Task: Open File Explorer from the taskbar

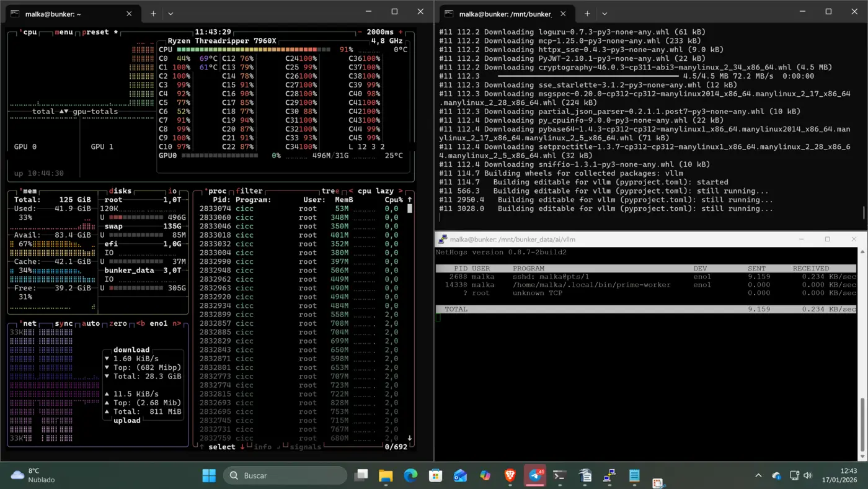Action: click(x=386, y=475)
